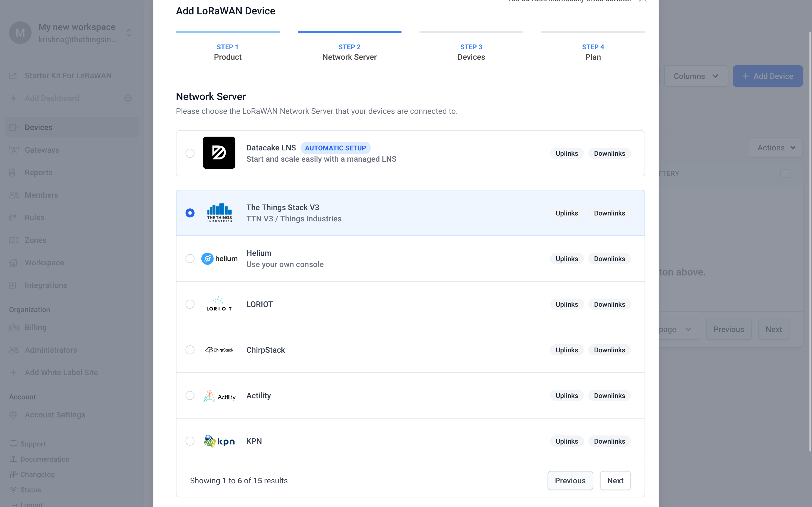Open the Columns dropdown
The image size is (812, 507).
(x=696, y=76)
